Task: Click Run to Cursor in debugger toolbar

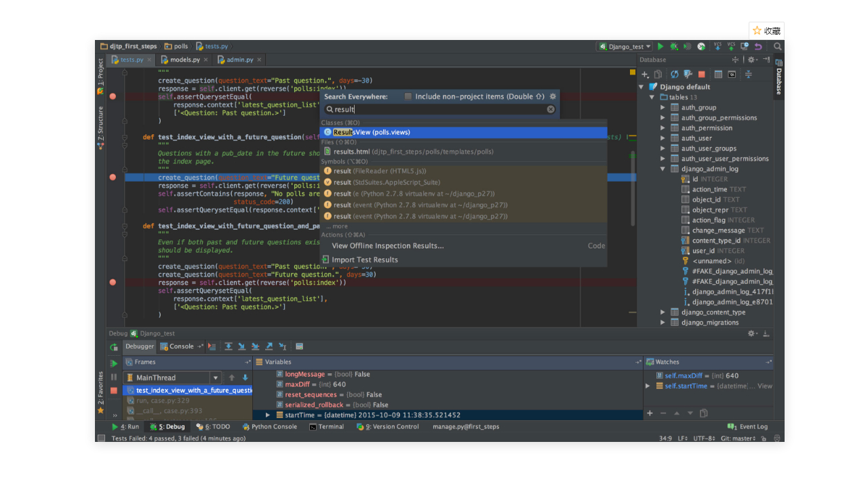Action: click(283, 346)
